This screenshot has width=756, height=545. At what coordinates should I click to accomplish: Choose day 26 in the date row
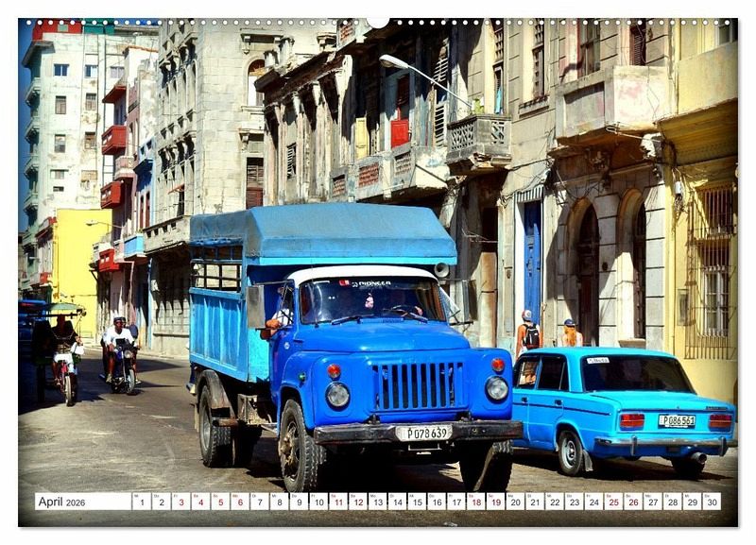[632, 502]
